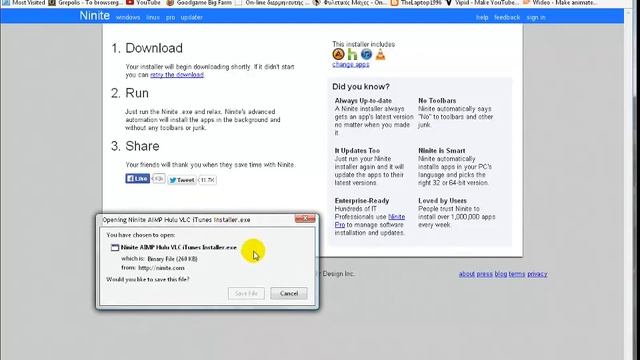Open the TheLaptop1996 bookmark

[416, 3]
